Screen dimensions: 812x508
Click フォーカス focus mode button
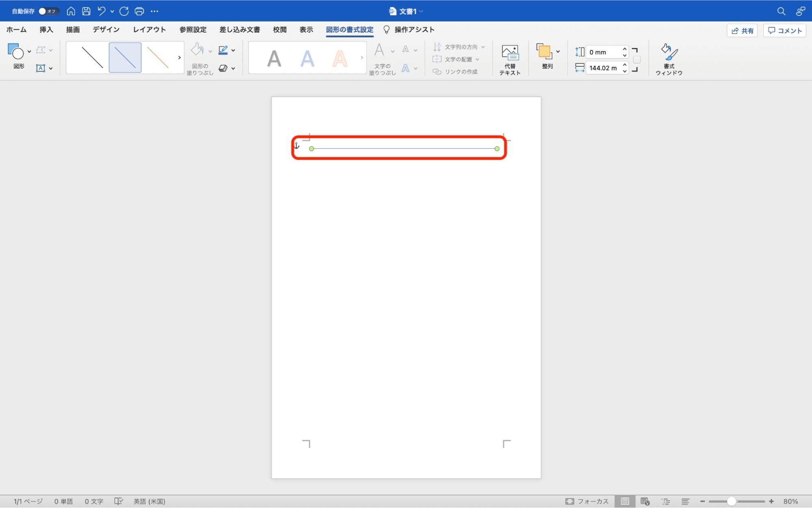tap(587, 501)
